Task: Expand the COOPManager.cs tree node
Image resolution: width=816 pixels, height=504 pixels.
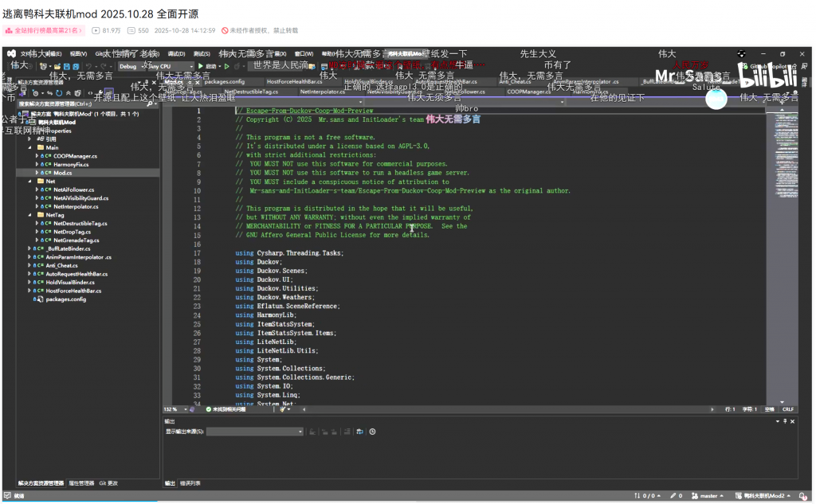Action: click(x=37, y=156)
